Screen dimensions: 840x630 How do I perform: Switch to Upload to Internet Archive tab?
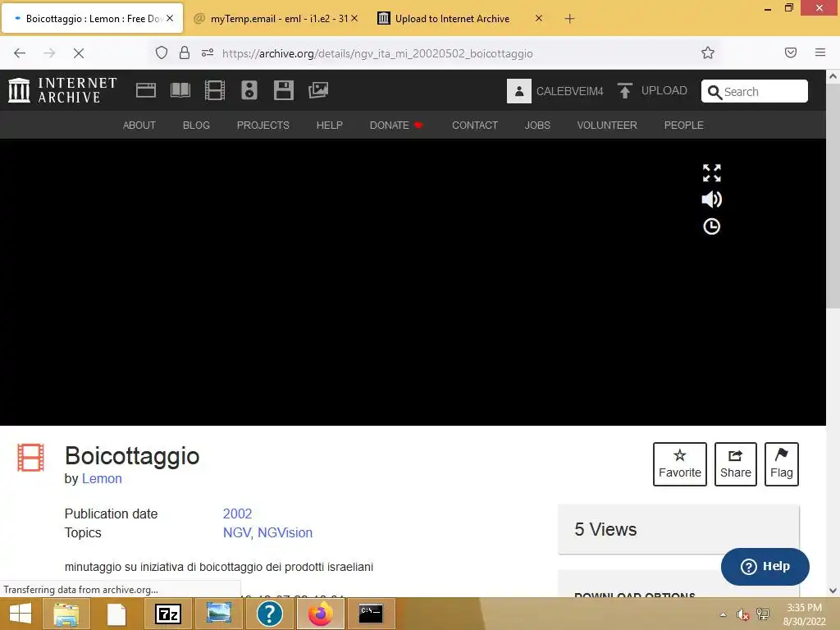point(453,18)
